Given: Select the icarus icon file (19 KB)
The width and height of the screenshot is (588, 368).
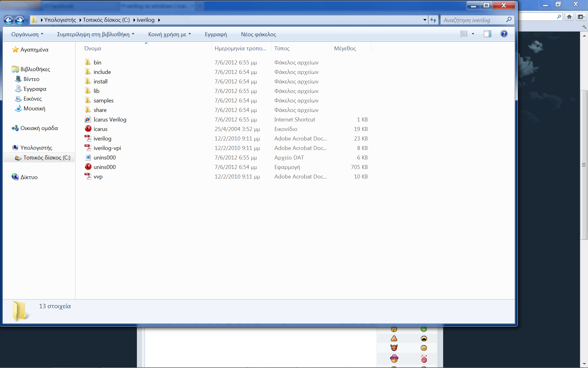Looking at the screenshot, I should pyautogui.click(x=88, y=129).
